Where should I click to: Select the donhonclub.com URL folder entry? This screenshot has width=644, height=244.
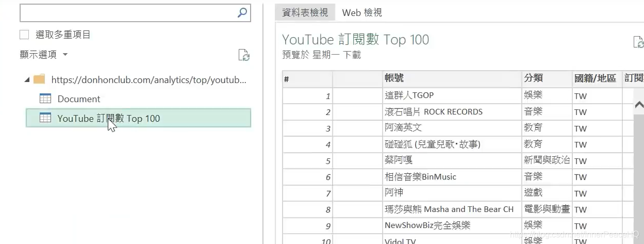[149, 80]
